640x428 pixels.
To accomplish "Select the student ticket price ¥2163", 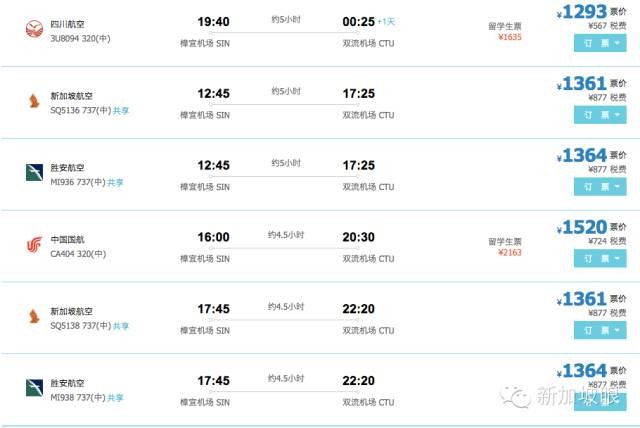I will 509,252.
